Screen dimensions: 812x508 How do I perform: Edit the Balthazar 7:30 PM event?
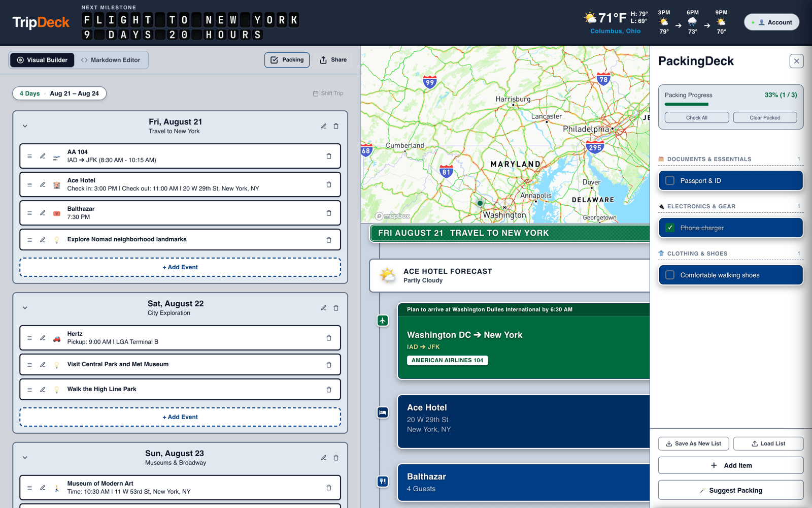43,213
